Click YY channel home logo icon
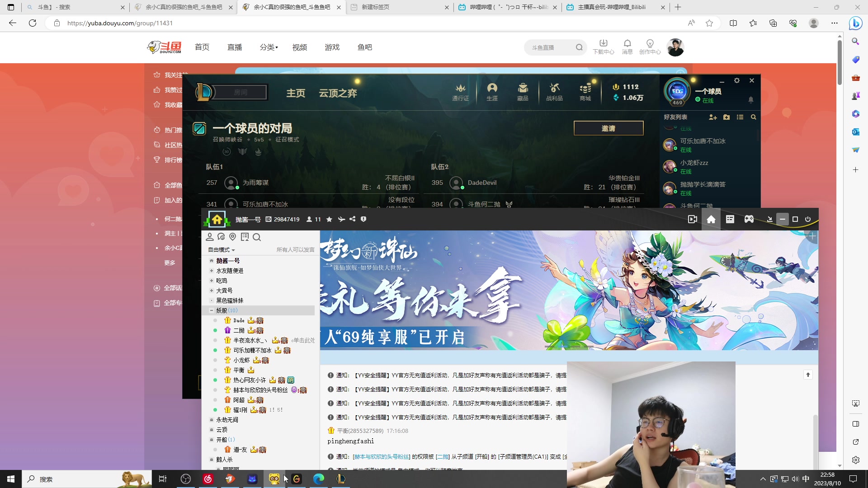This screenshot has height=488, width=868. 217,220
